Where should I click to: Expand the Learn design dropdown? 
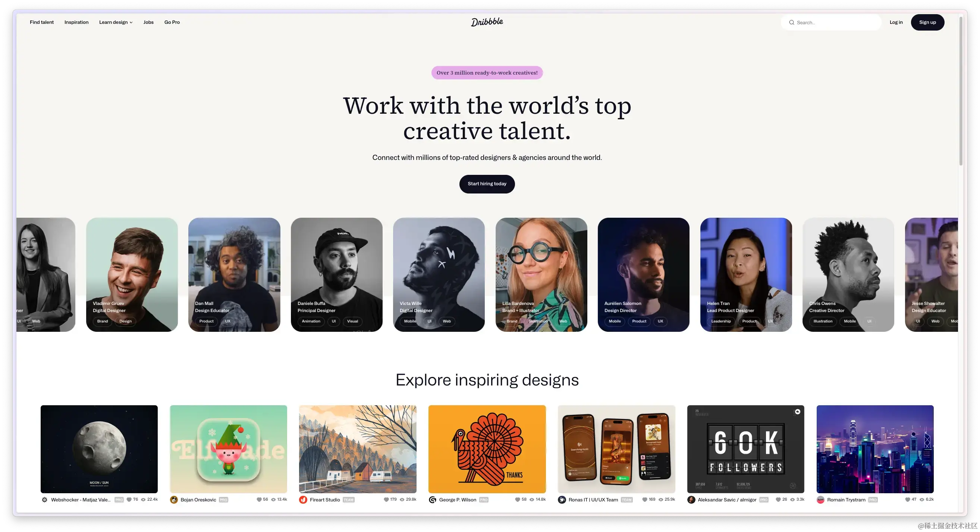[x=116, y=22]
